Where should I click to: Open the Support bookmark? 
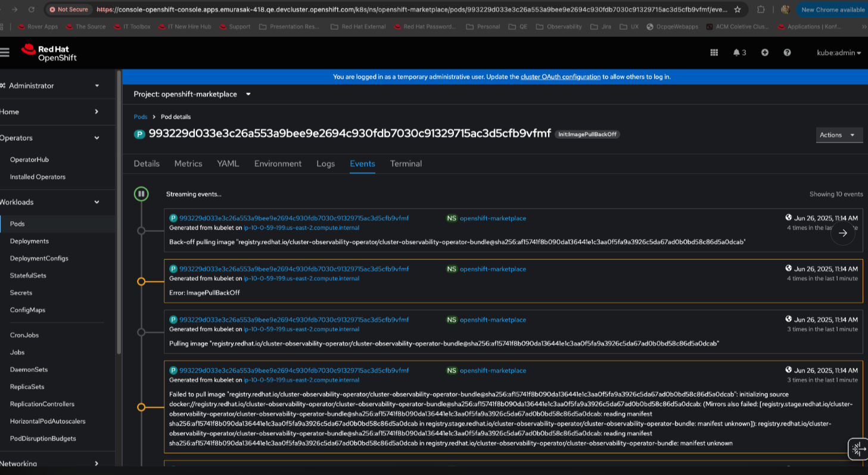[x=235, y=27]
